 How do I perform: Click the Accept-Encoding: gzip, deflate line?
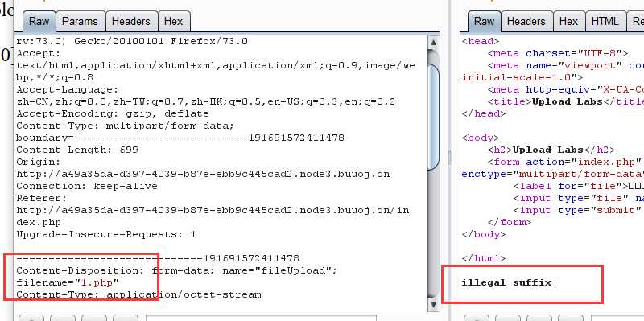point(113,113)
